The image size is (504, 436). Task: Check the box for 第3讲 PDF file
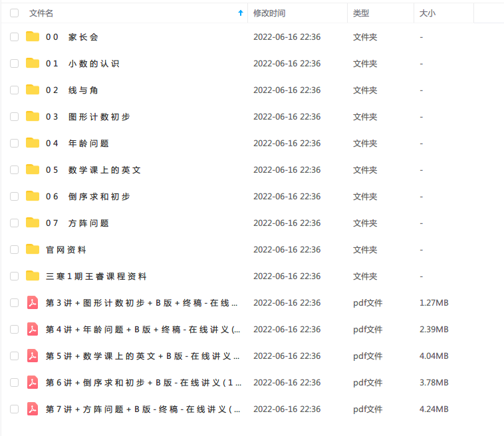pos(14,302)
